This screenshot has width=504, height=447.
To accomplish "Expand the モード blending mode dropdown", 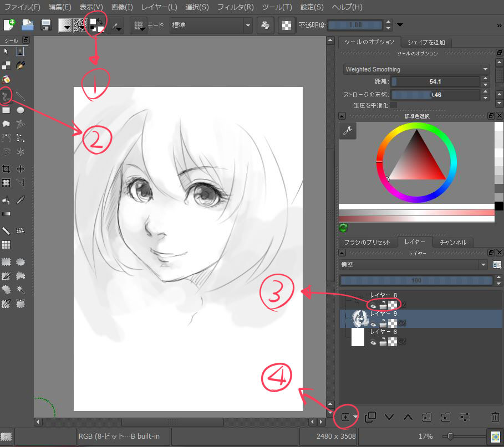I will [210, 25].
